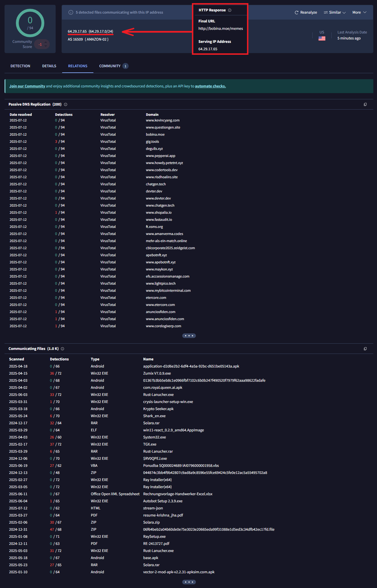This screenshot has height=588, width=377.
Task: Click info icon next to HTTP Response
Action: tap(230, 10)
